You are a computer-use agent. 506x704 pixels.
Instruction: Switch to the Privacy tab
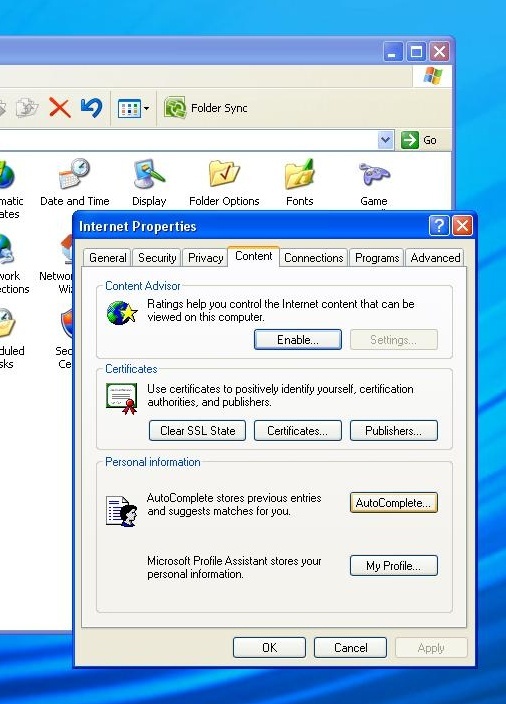point(206,258)
